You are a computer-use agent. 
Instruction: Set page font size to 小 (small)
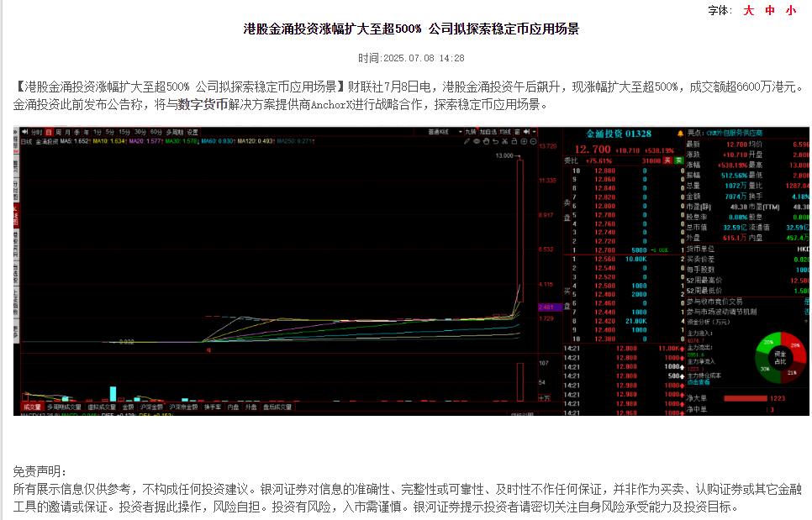791,10
